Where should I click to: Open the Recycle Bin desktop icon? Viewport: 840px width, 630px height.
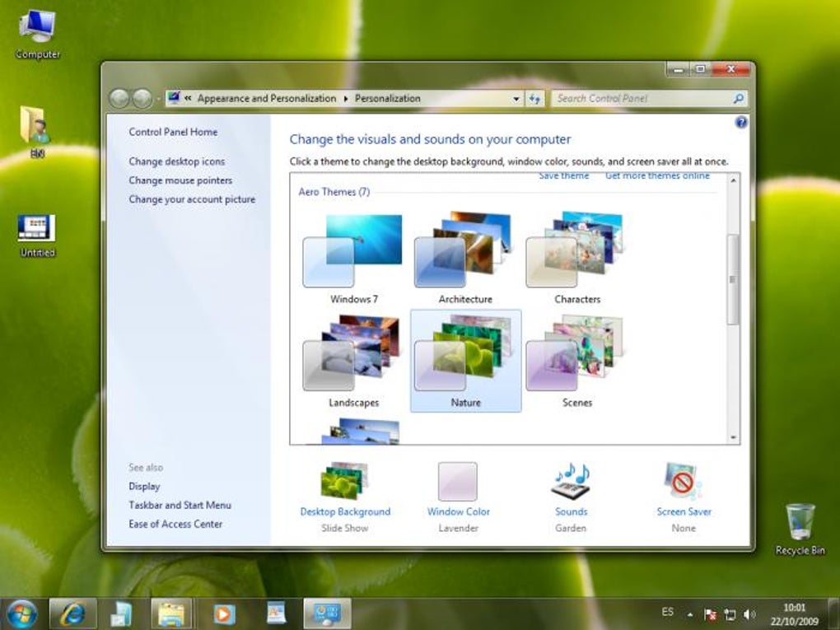800,529
